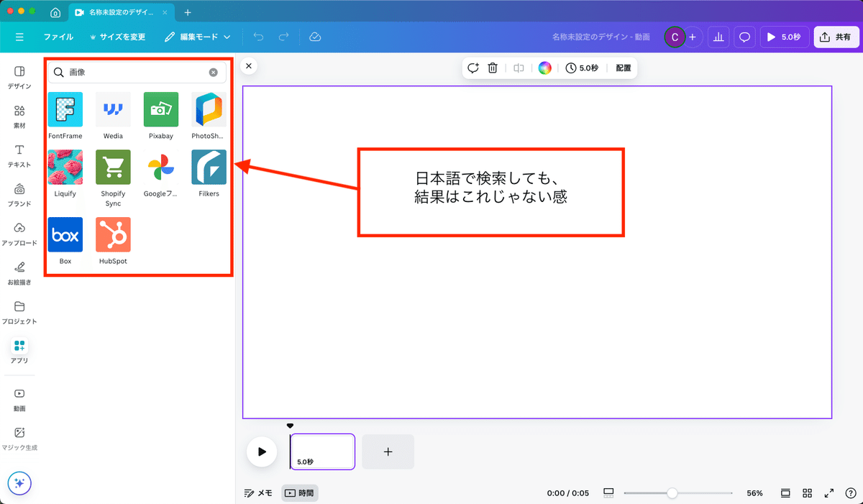Click the redo arrow

tap(284, 37)
